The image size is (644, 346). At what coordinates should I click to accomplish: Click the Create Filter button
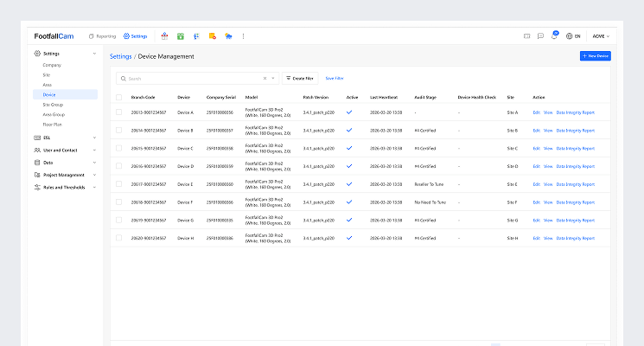(300, 78)
